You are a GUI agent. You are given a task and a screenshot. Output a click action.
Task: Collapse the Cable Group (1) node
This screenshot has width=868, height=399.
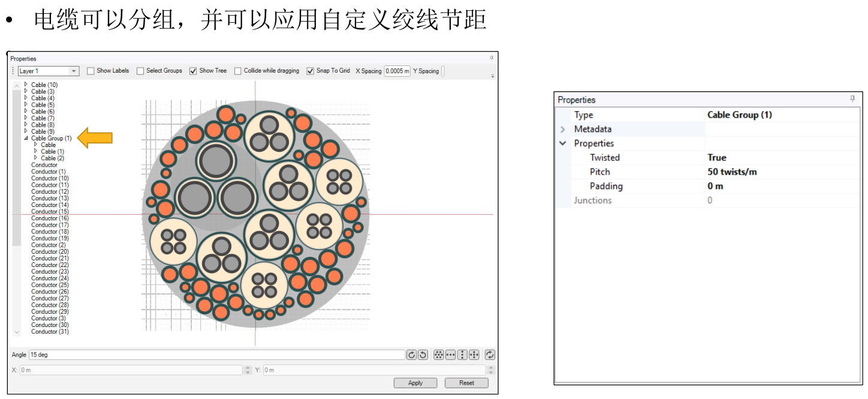coord(26,138)
